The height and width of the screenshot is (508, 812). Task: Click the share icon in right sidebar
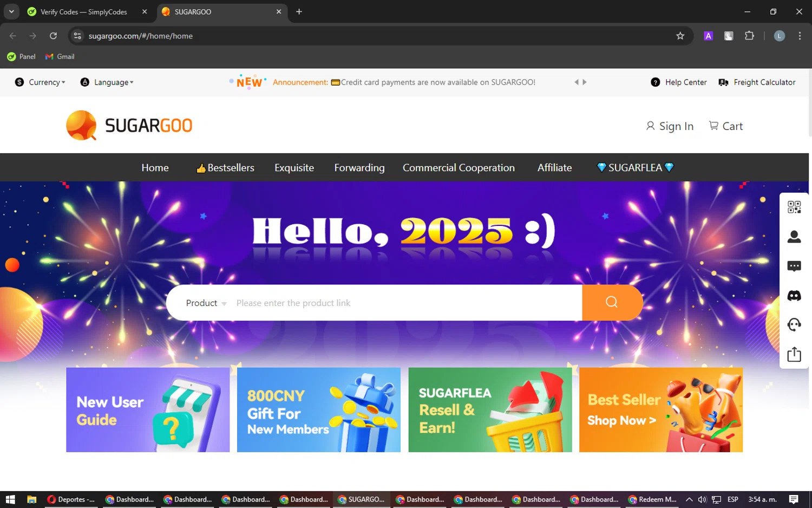[794, 354]
